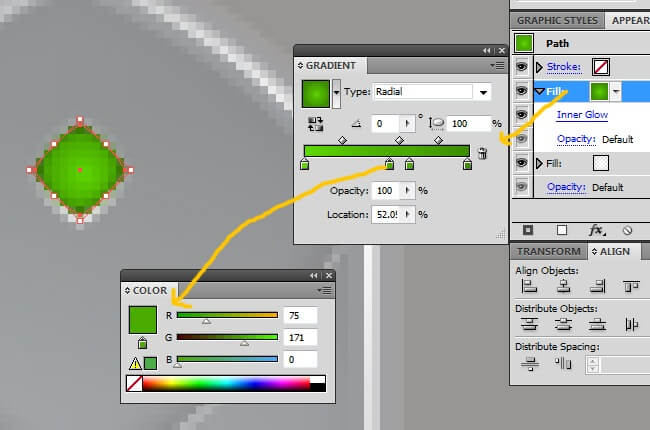650x430 pixels.
Task: Expand the Stroke attribute triangle
Action: point(539,67)
